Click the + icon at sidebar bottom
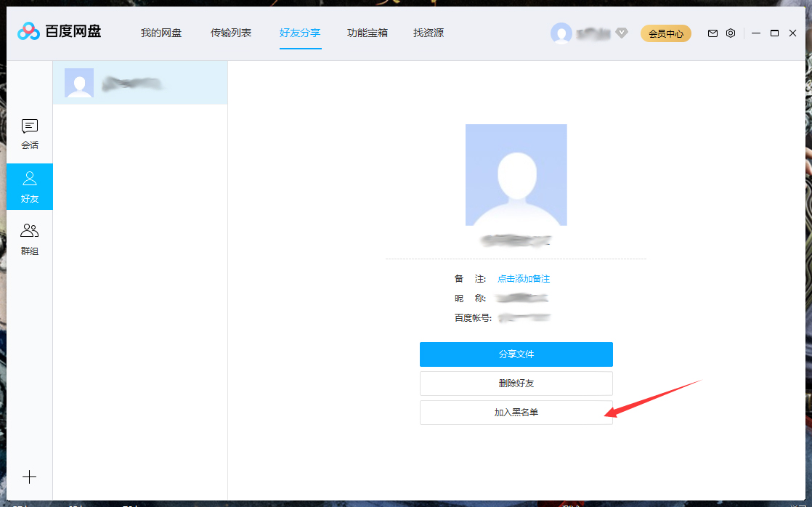The width and height of the screenshot is (812, 507). click(29, 477)
